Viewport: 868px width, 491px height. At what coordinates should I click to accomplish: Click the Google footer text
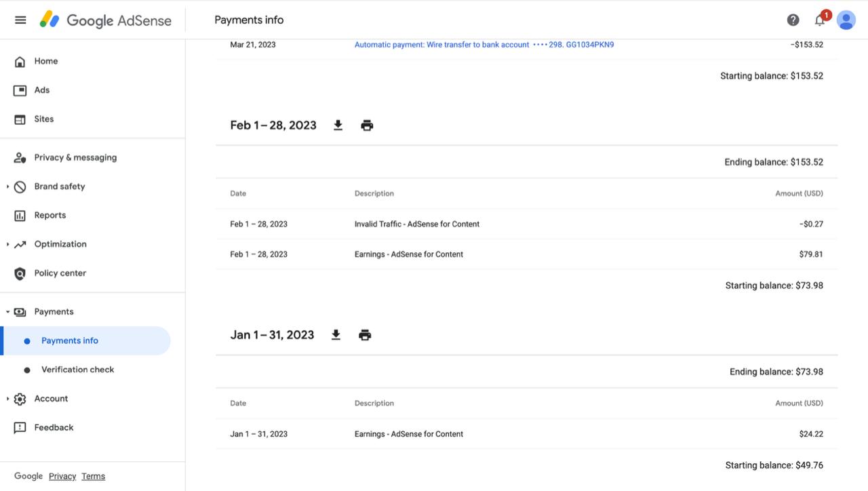click(28, 476)
